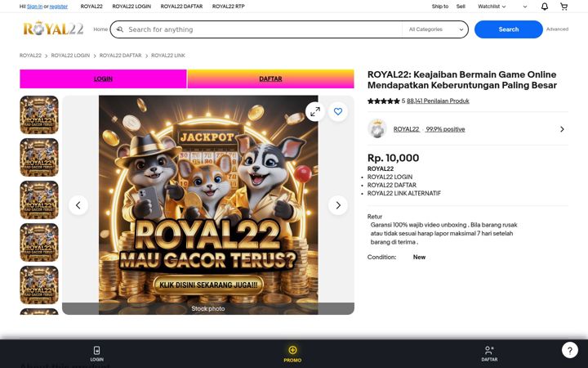Click the blue Search button

point(509,29)
